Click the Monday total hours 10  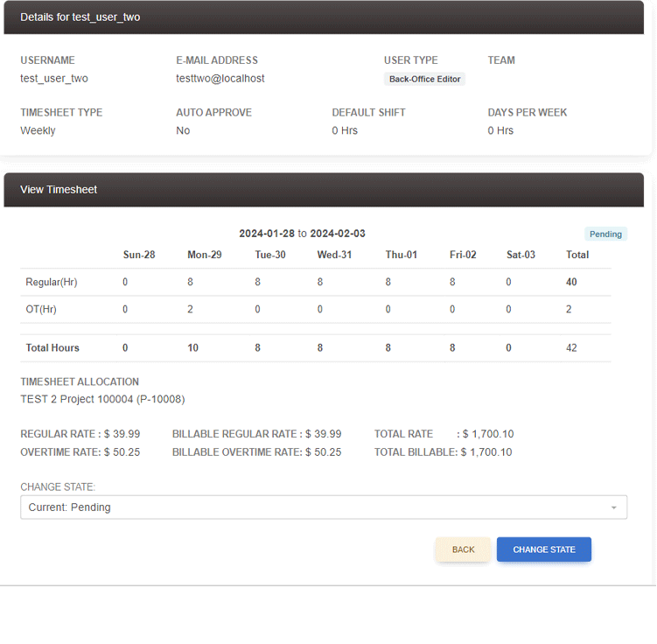(192, 347)
